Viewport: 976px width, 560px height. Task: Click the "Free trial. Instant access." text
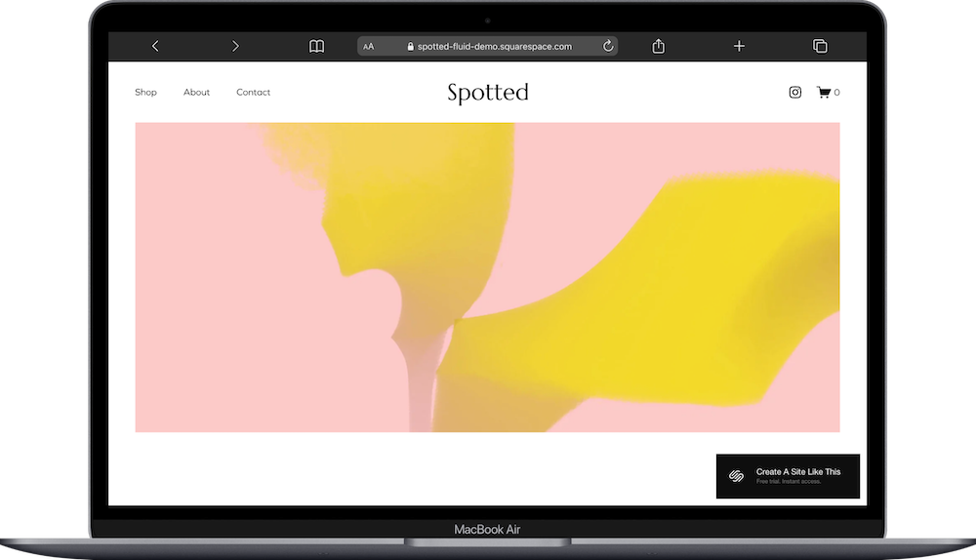(789, 482)
